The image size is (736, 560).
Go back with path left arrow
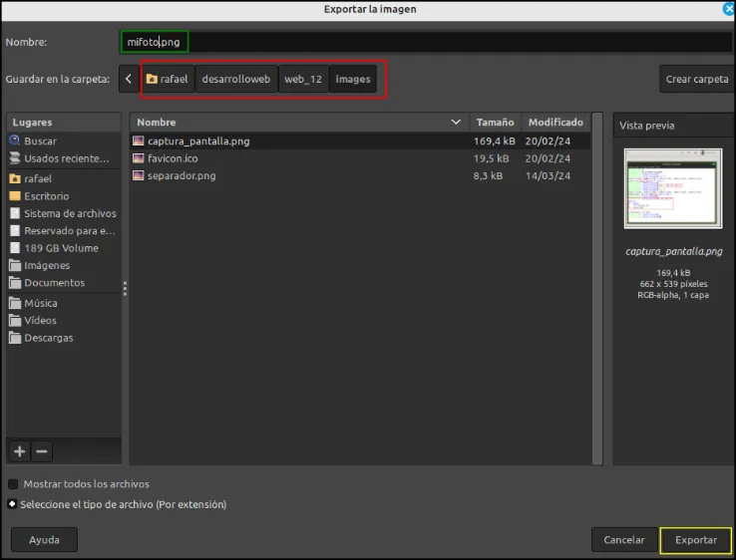click(129, 79)
